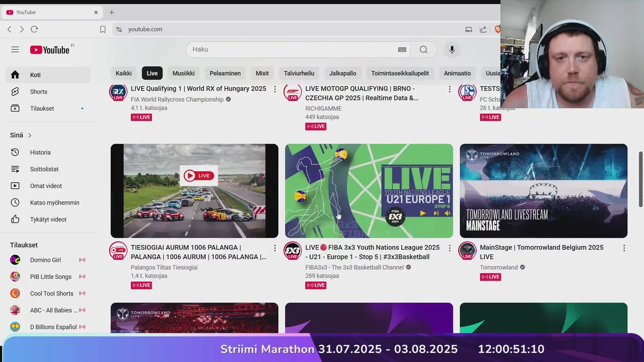Viewport: 644px width, 362px height.
Task: Open Tomorrowland channel avatar
Action: pos(467,251)
